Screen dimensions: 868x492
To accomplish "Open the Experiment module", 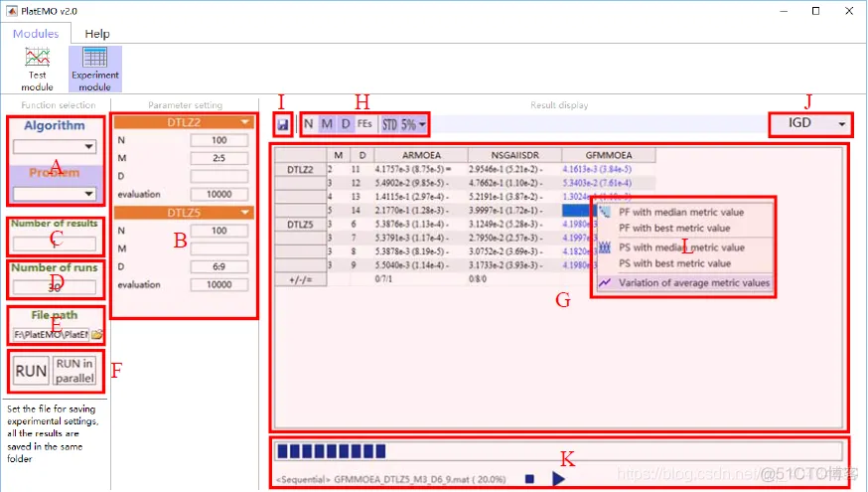I will point(95,70).
